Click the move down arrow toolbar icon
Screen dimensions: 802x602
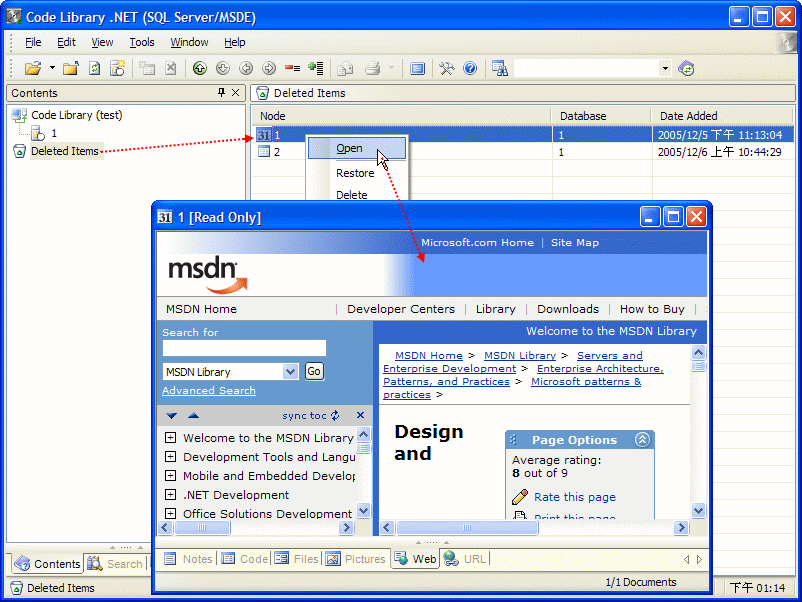coord(223,68)
